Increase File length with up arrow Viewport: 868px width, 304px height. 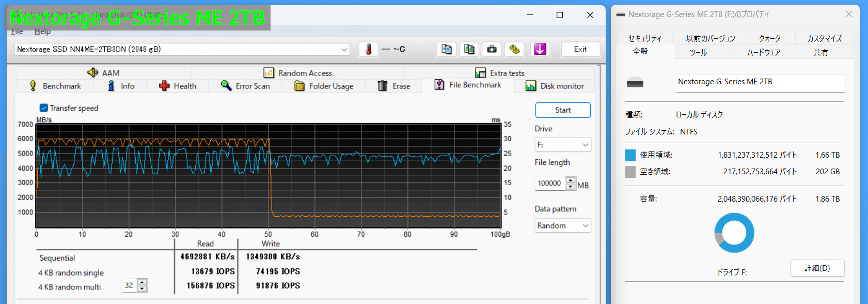point(571,180)
